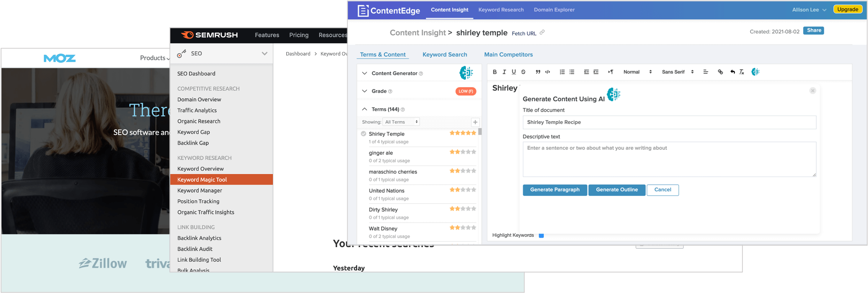The width and height of the screenshot is (868, 293).
Task: Open the Allison Lee account dropdown
Action: (809, 10)
